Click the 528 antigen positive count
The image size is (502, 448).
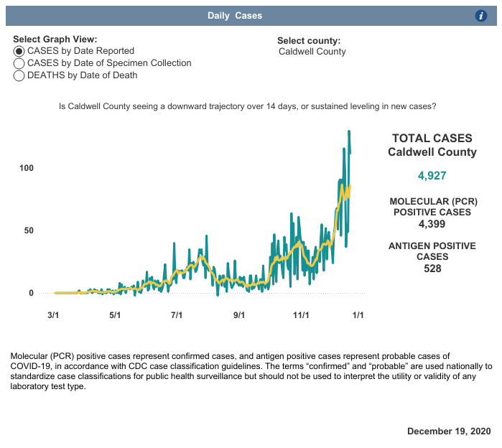pos(432,269)
